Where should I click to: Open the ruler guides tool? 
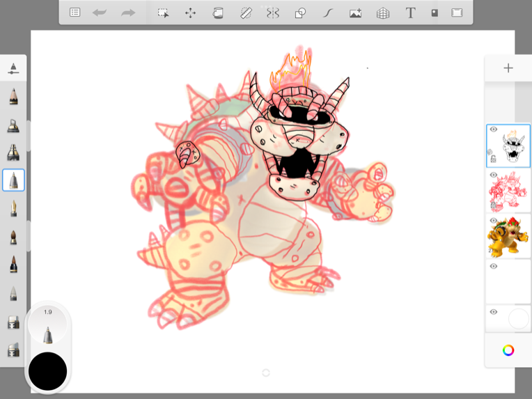coord(246,13)
